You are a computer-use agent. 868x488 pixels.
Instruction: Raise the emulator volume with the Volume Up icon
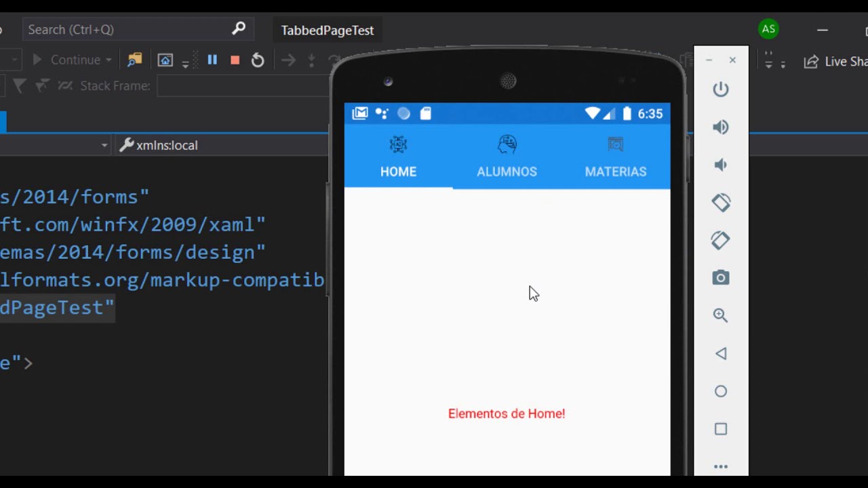(721, 127)
